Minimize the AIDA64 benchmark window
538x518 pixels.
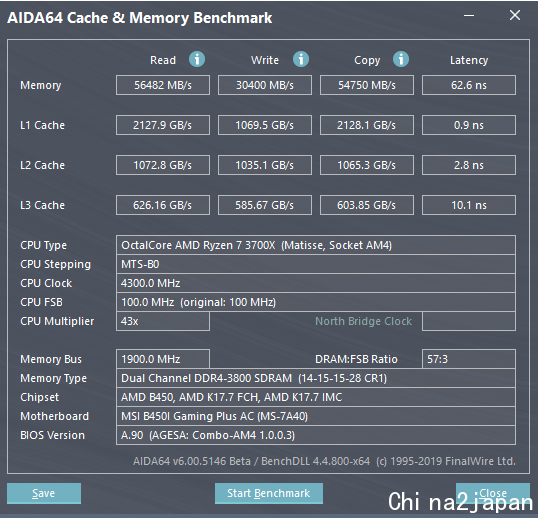469,16
